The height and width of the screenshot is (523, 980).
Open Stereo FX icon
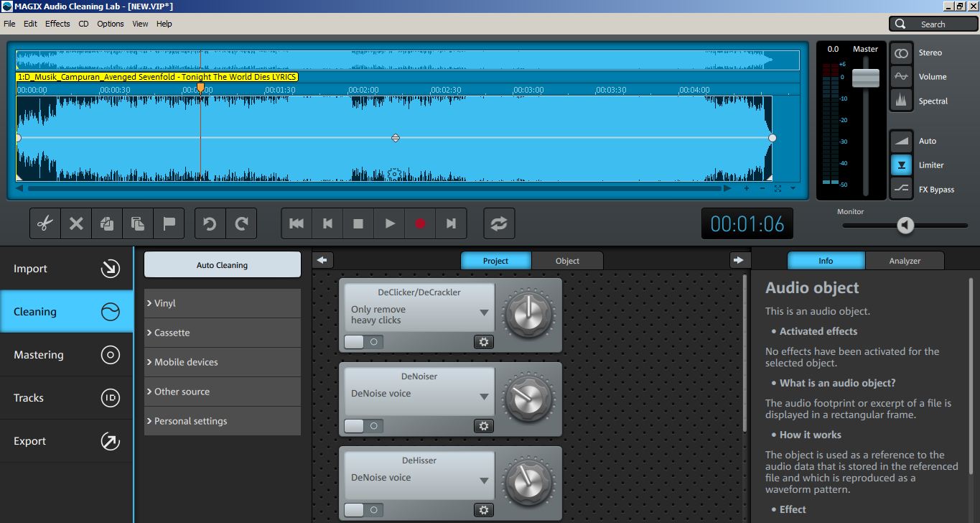[x=901, y=53]
